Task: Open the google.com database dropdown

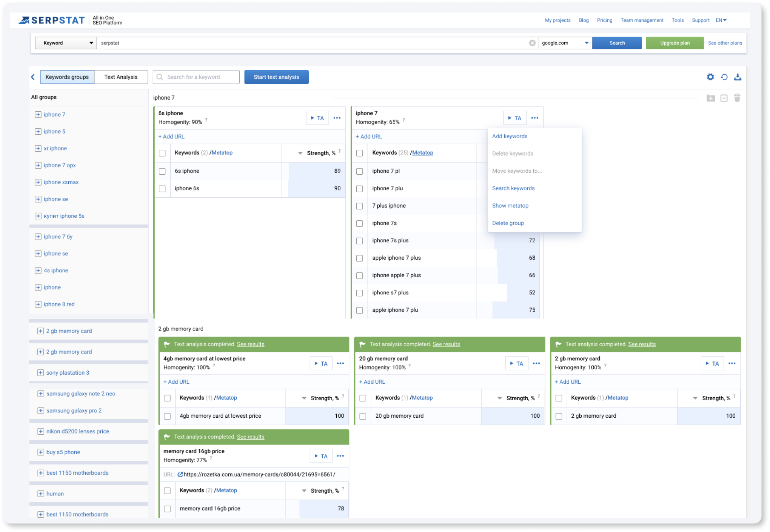Action: pyautogui.click(x=565, y=43)
